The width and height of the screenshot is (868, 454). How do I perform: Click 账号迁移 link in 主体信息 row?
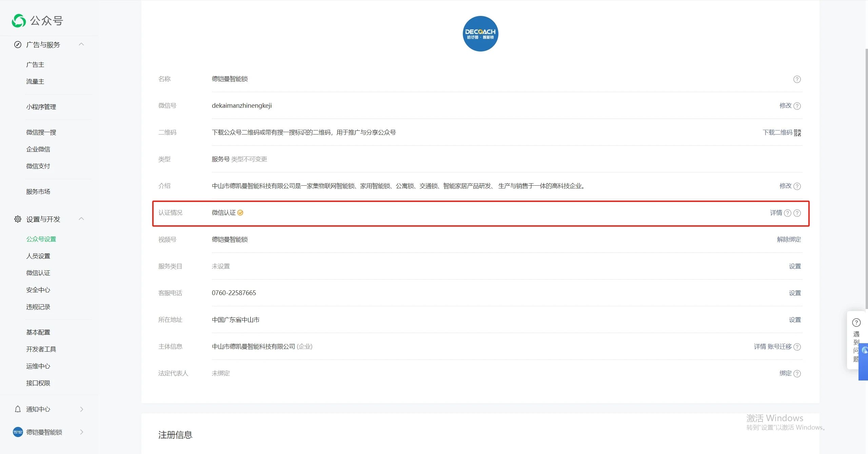(779, 347)
